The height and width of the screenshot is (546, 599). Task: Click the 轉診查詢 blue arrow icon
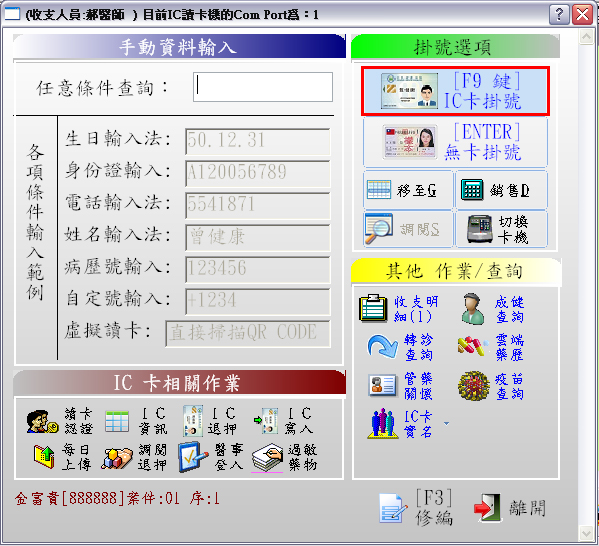[382, 347]
